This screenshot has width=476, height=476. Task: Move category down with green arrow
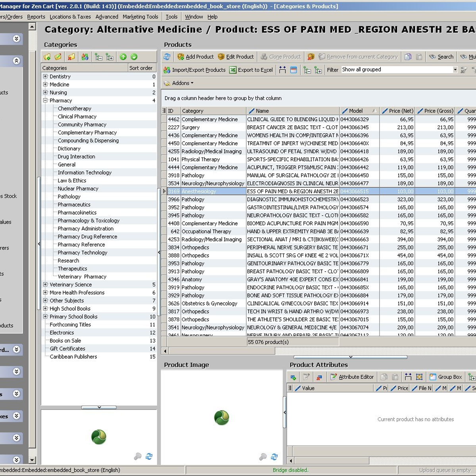(x=134, y=57)
